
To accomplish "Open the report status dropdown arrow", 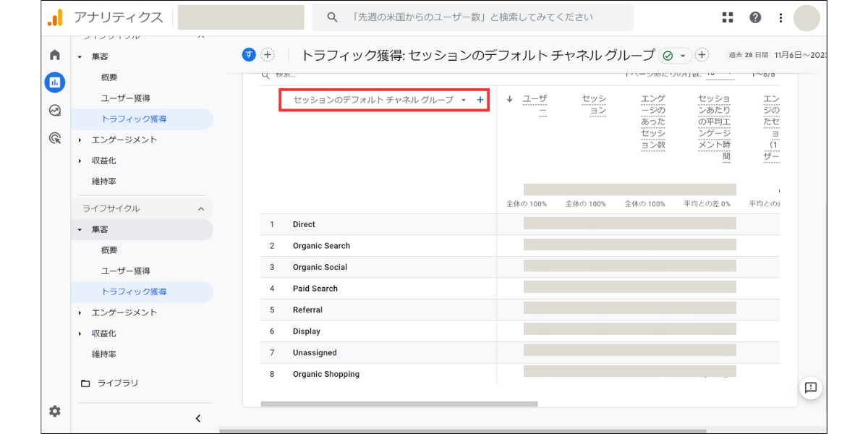I will click(x=682, y=56).
